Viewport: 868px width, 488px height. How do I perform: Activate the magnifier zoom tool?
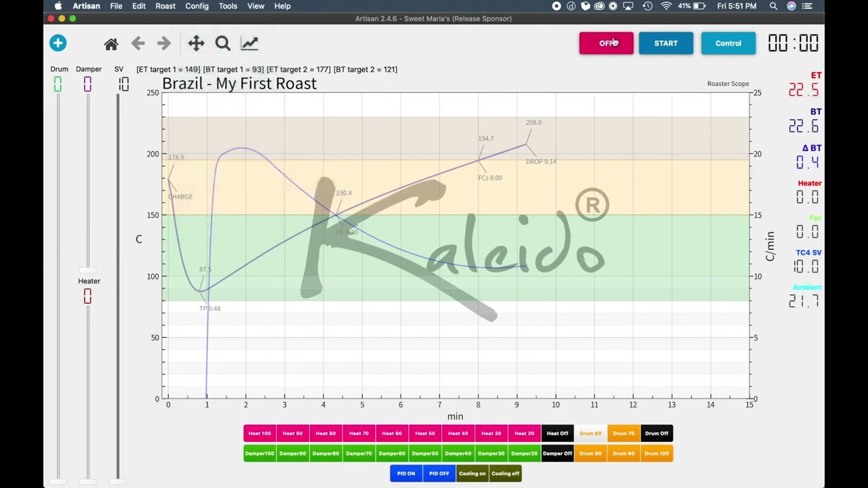[x=222, y=44]
